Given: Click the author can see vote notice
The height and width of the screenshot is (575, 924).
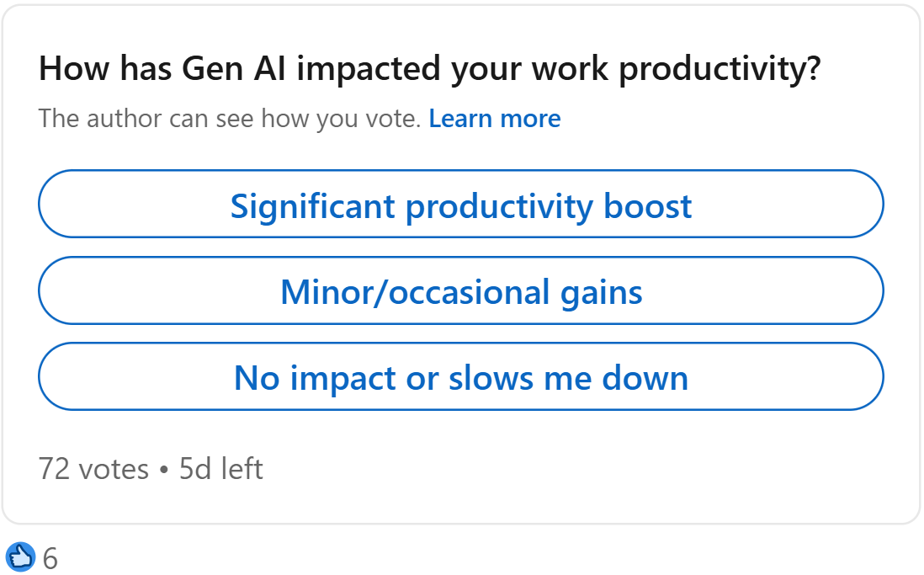Looking at the screenshot, I should point(229,119).
